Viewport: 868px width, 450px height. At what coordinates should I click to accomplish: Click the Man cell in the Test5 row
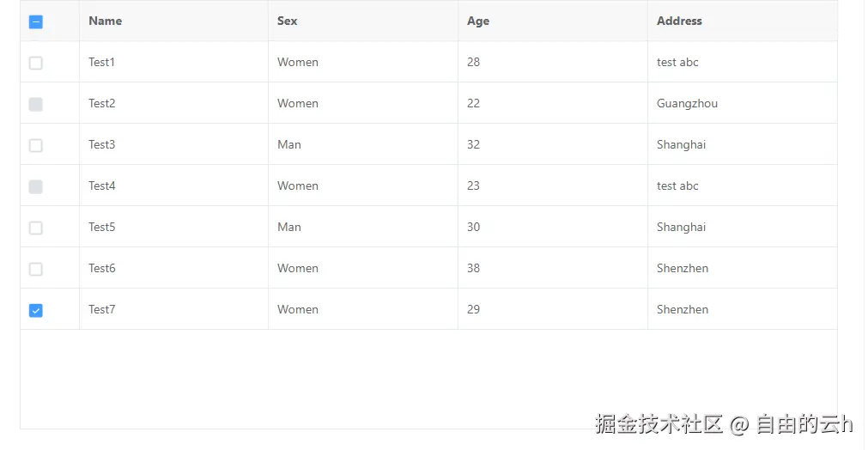(289, 227)
